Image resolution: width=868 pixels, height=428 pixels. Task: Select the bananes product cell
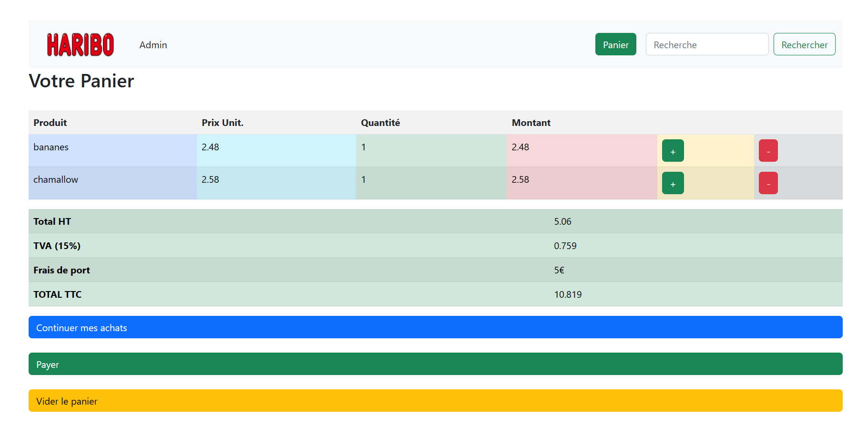tap(51, 147)
